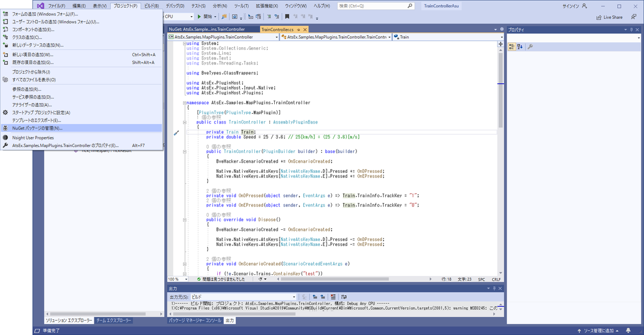This screenshot has height=335, width=644.
Task: Switch to パッケージ マネージャー コンソール tab
Action: [x=195, y=320]
